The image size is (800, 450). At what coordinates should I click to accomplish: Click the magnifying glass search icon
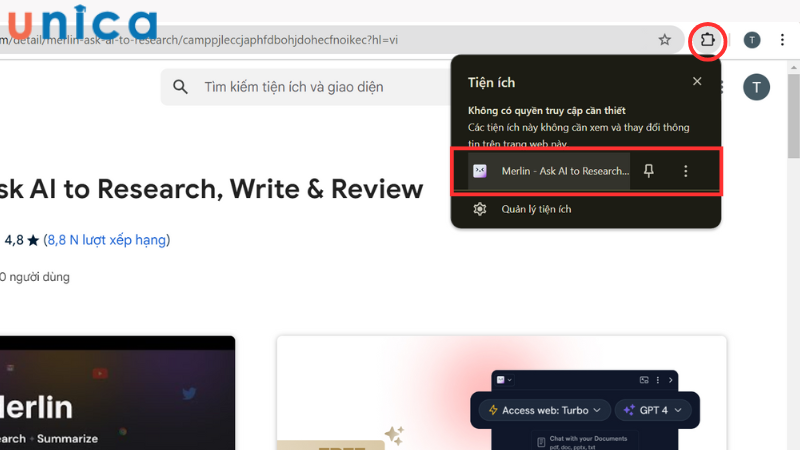[x=180, y=87]
